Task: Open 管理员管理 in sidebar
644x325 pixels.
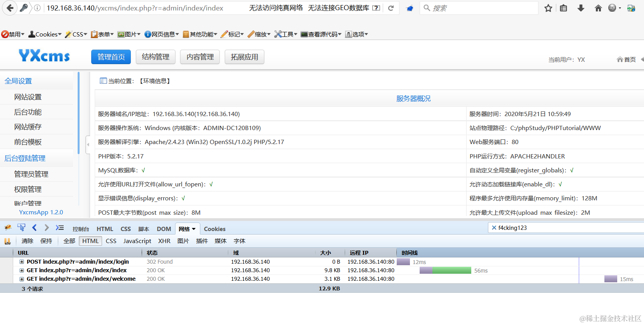Action: point(31,174)
